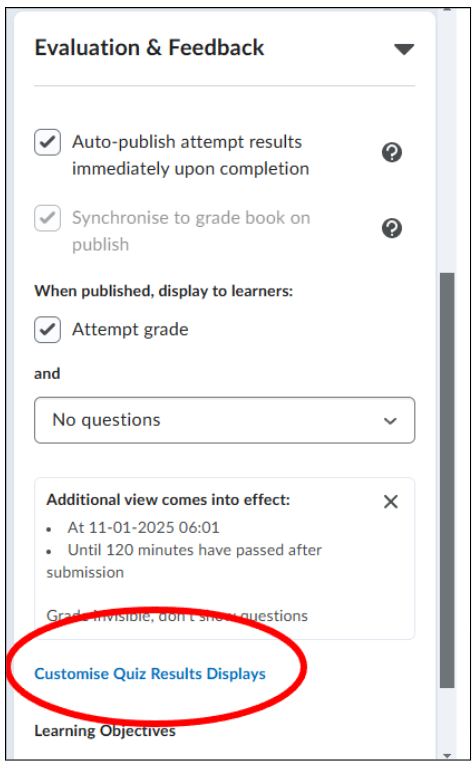Click the empty scrollbar track above the thumb
Screen dimensions: 475x766
click(x=447, y=142)
